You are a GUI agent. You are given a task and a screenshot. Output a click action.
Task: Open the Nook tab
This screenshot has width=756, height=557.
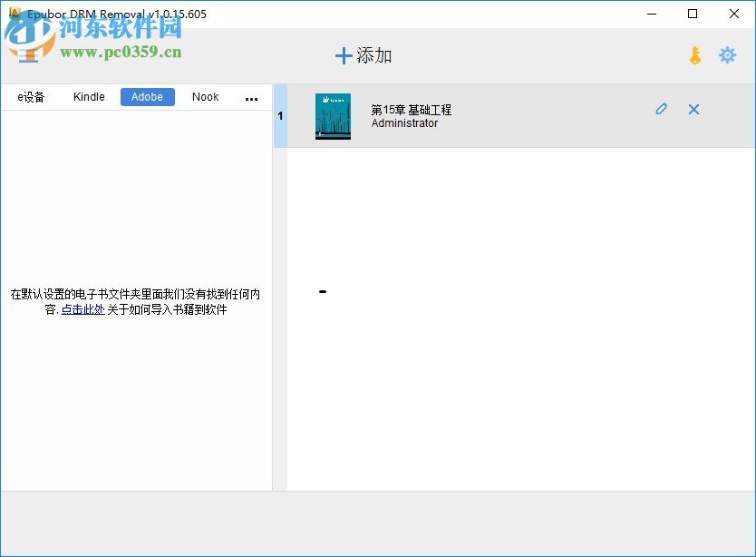point(205,97)
